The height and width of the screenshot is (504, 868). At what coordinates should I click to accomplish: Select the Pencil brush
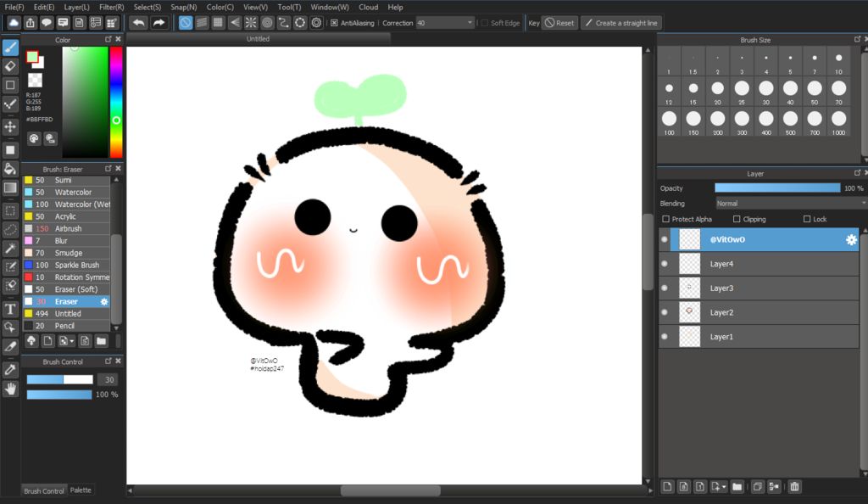66,326
